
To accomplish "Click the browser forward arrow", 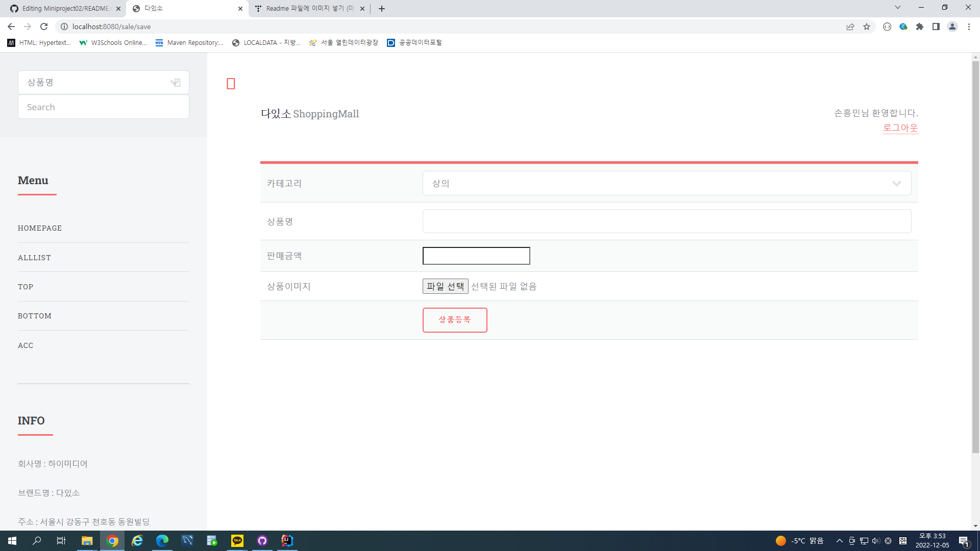I will point(28,27).
